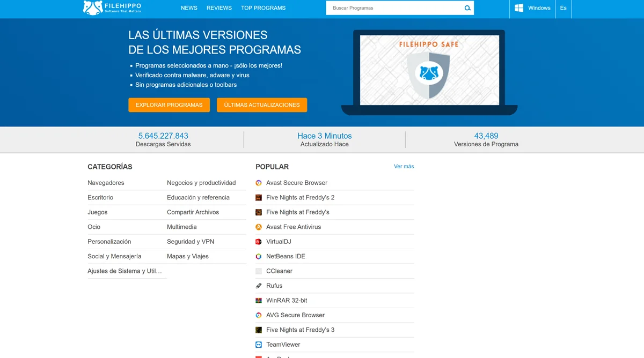Click Five Nights at Freddy's 2 icon
The width and height of the screenshot is (644, 358).
pos(259,198)
